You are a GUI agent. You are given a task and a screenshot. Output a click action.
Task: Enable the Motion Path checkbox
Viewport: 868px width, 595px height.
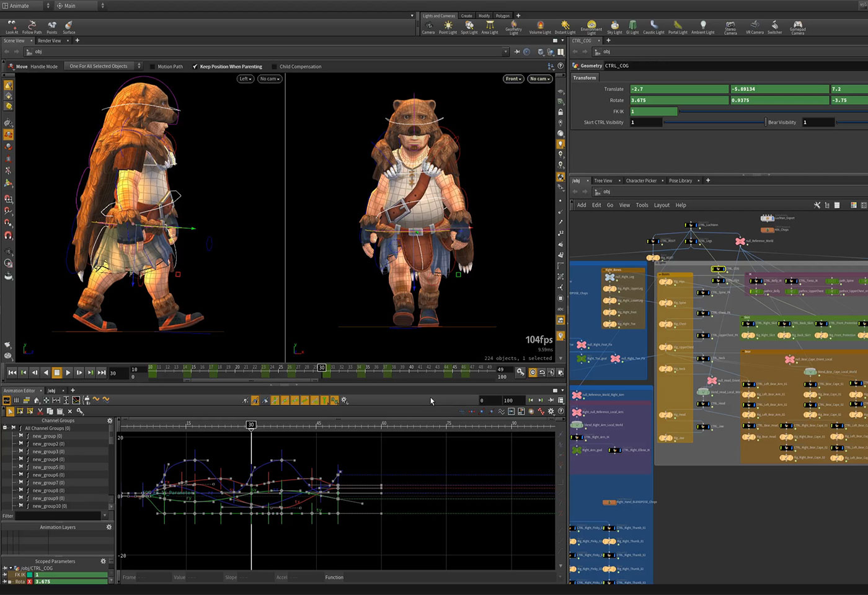153,66
